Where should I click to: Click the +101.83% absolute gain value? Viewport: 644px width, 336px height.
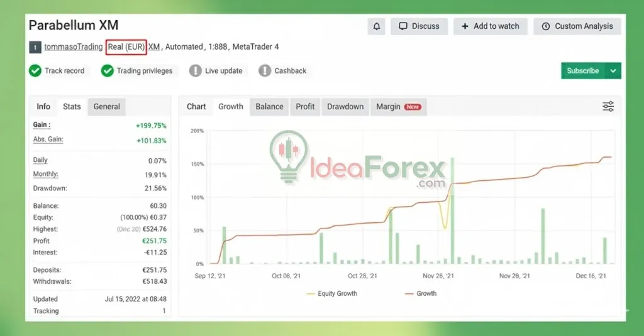click(152, 140)
